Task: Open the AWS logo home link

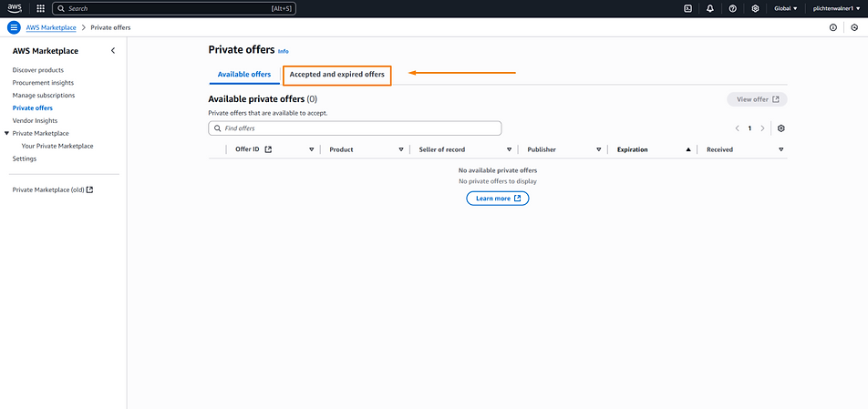Action: click(x=15, y=8)
